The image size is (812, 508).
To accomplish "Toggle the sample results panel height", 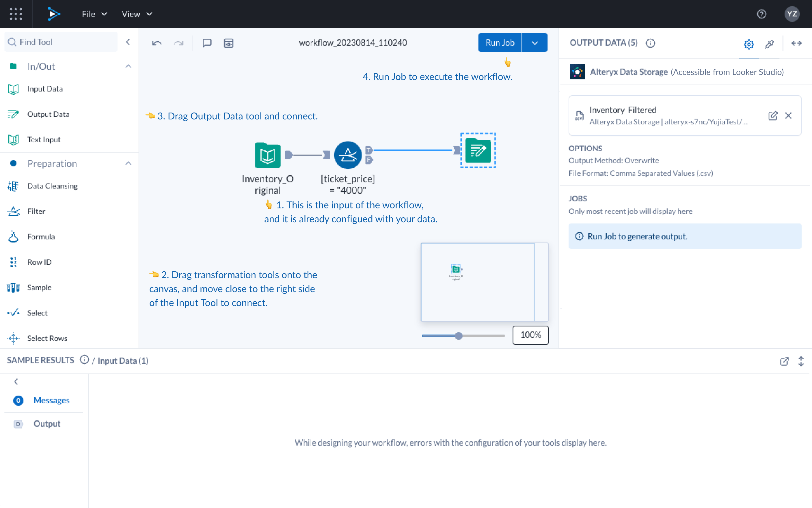I will click(800, 361).
